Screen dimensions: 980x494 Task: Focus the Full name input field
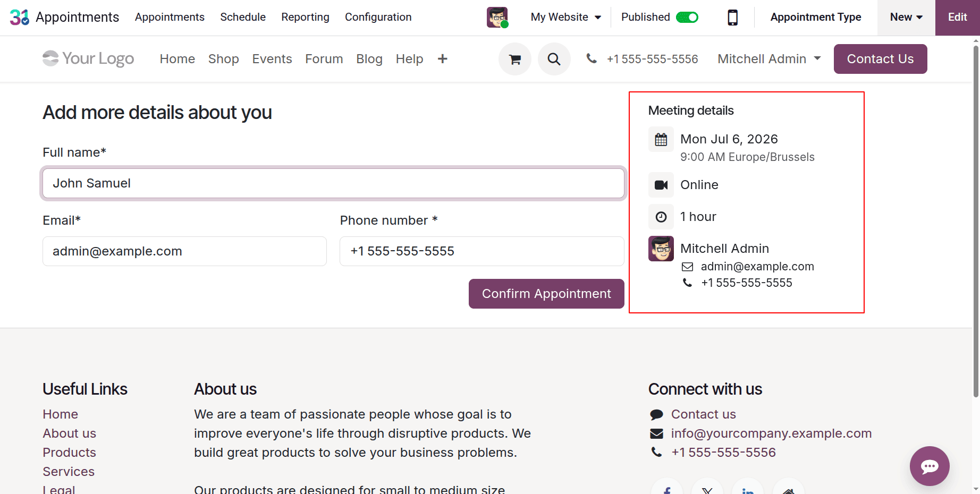point(333,183)
